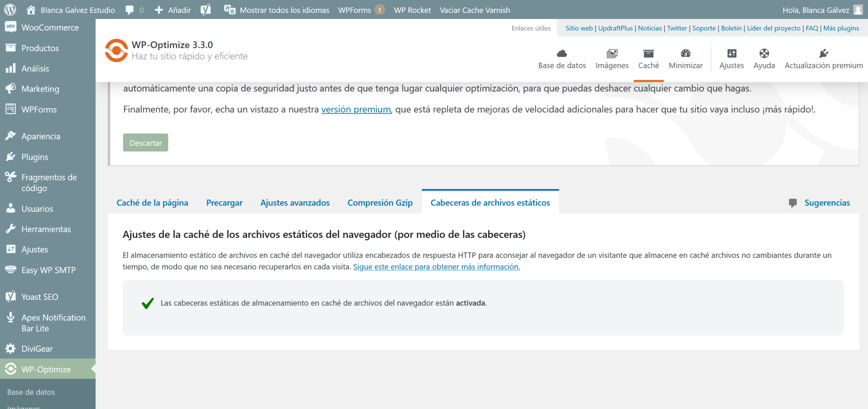Viewport: 868px width, 409px height.
Task: Open the Usuarios person icon
Action: [x=11, y=208]
